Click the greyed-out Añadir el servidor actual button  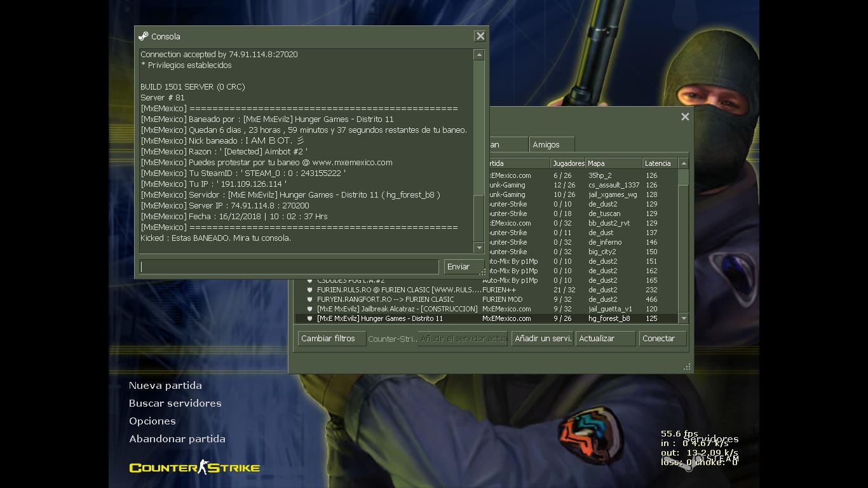[463, 339]
